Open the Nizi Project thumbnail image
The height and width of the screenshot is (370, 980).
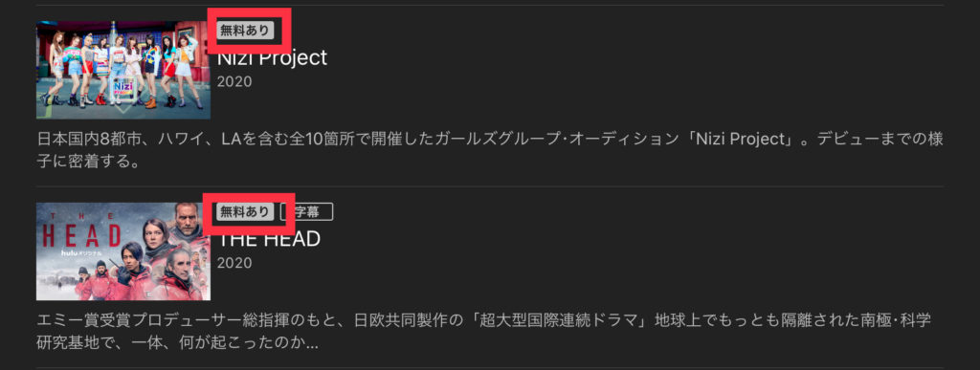click(x=123, y=70)
